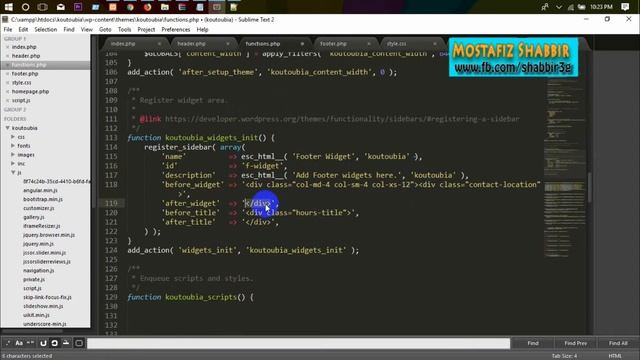The height and width of the screenshot is (360, 640).
Task: Close index.php in sidebar open files
Action: click(x=7, y=47)
